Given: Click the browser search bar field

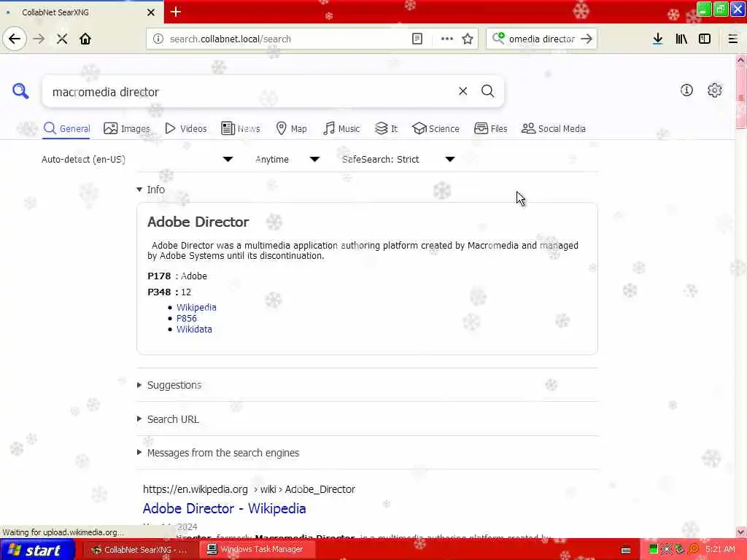Looking at the screenshot, I should [542, 39].
